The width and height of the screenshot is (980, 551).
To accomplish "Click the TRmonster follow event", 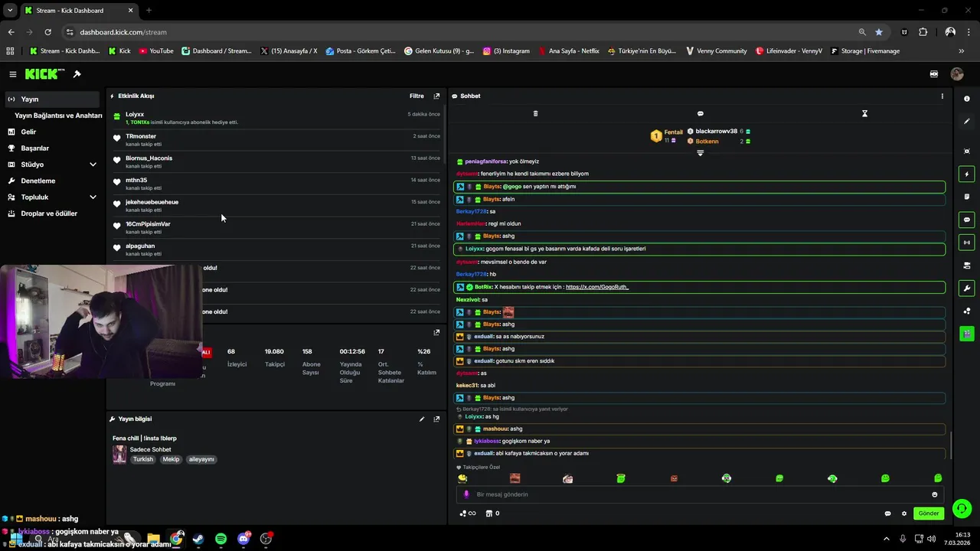I will click(x=276, y=140).
